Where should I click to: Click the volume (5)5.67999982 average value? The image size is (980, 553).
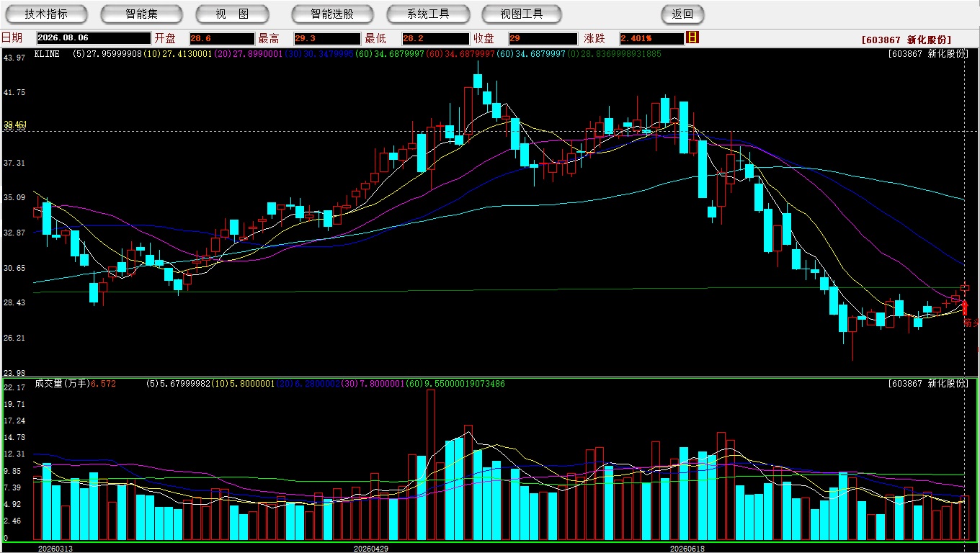tap(179, 384)
